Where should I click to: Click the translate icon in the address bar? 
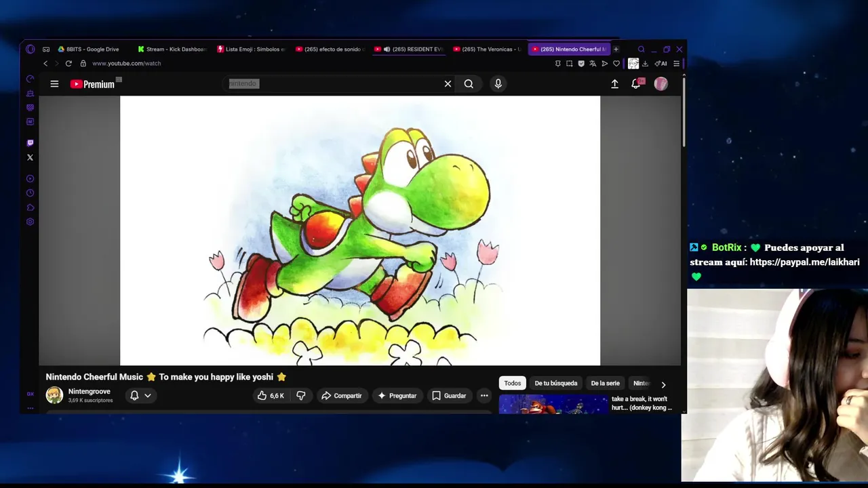pyautogui.click(x=593, y=64)
